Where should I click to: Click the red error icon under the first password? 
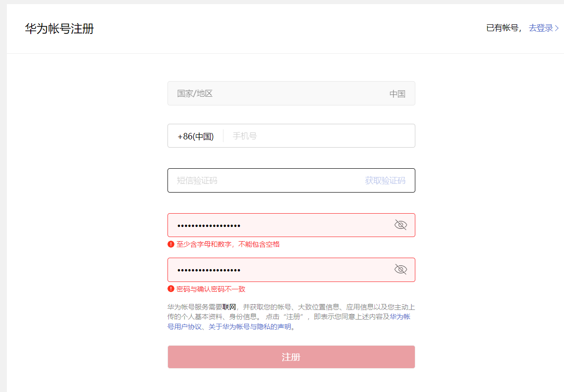(x=171, y=244)
